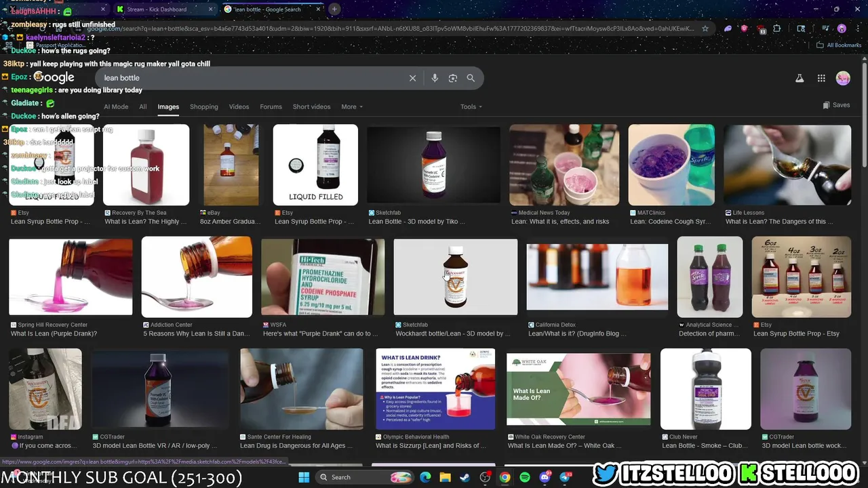Open Club Never Lean Bottle image

click(x=706, y=389)
